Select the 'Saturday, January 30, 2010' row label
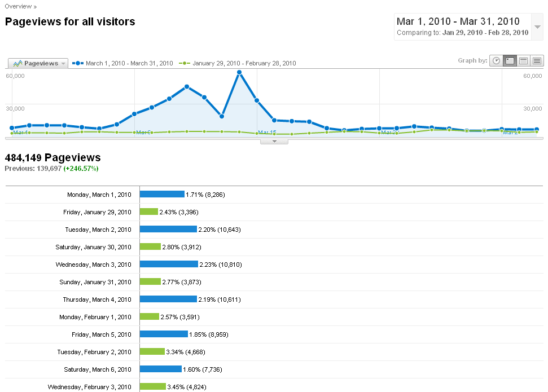 [x=93, y=247]
